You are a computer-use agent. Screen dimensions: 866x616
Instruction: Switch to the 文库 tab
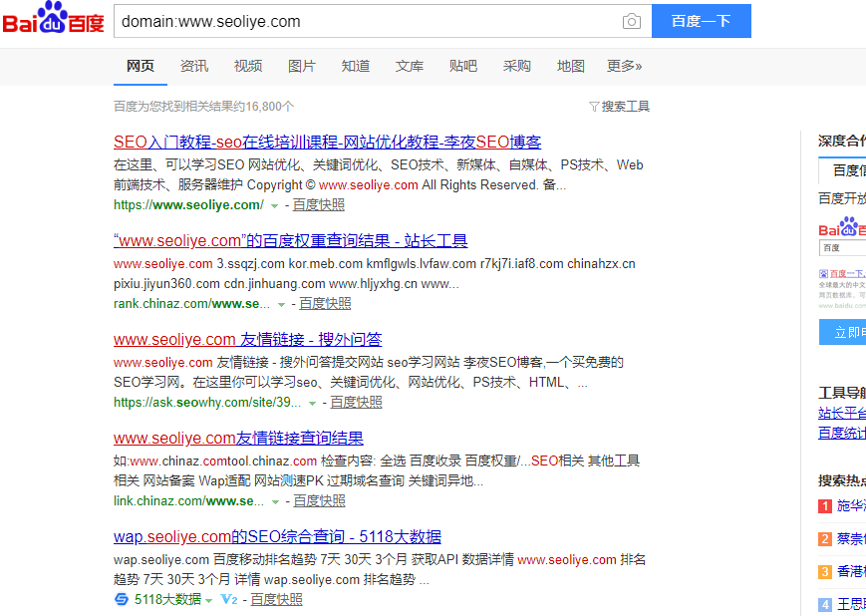410,67
